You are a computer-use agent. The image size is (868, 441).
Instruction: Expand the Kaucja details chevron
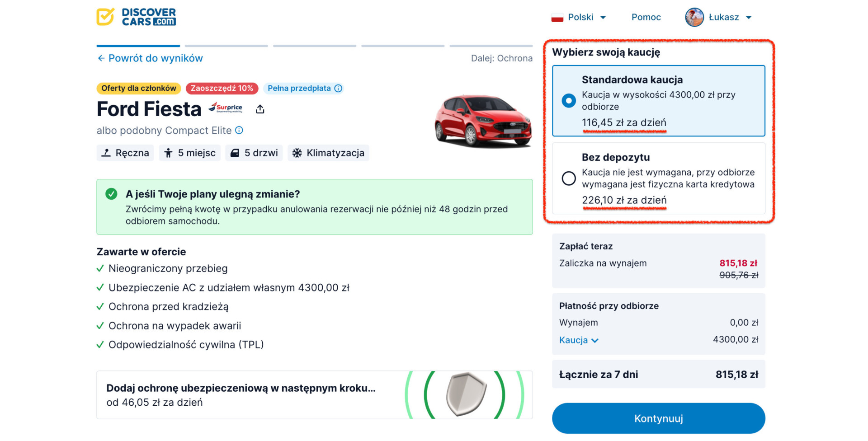595,341
